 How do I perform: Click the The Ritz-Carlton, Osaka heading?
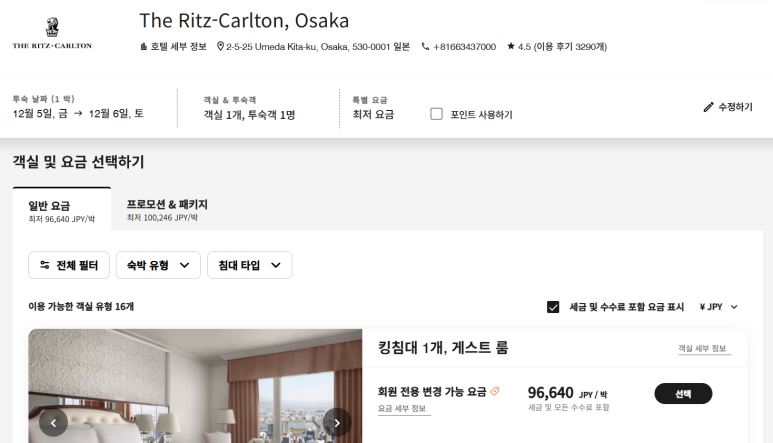point(244,21)
